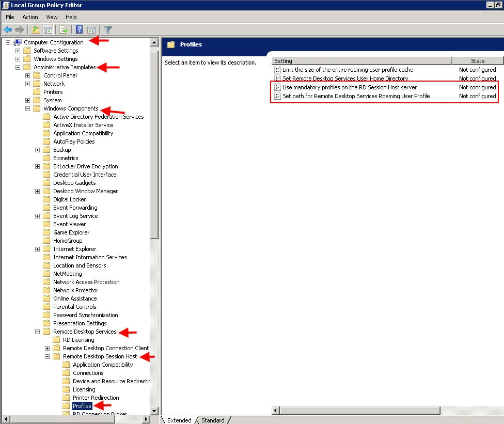Click the tree scroll up arrow

click(x=154, y=42)
